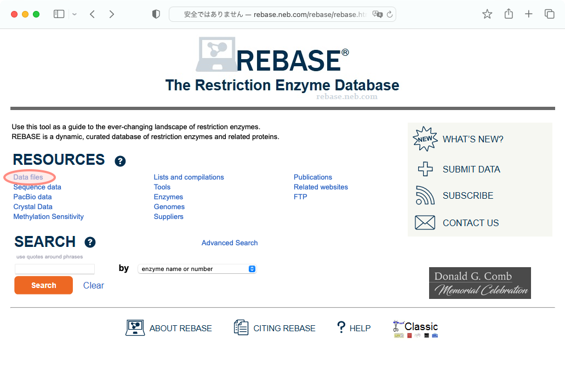Open SUBMIT DATA text link
565x392 pixels.
pos(471,169)
